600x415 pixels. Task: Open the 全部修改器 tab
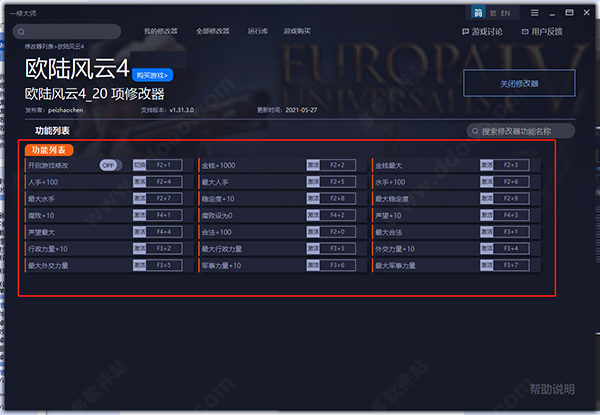[x=213, y=31]
